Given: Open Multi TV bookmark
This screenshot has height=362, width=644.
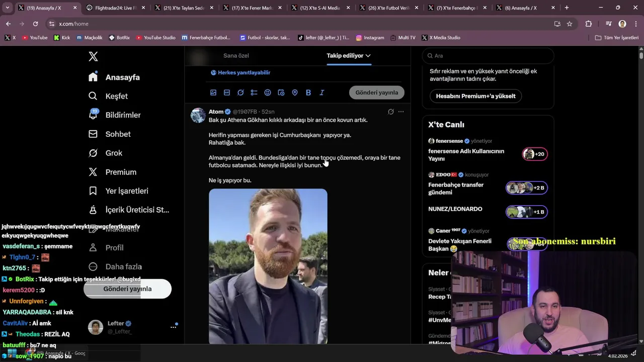Looking at the screenshot, I should coord(403,38).
